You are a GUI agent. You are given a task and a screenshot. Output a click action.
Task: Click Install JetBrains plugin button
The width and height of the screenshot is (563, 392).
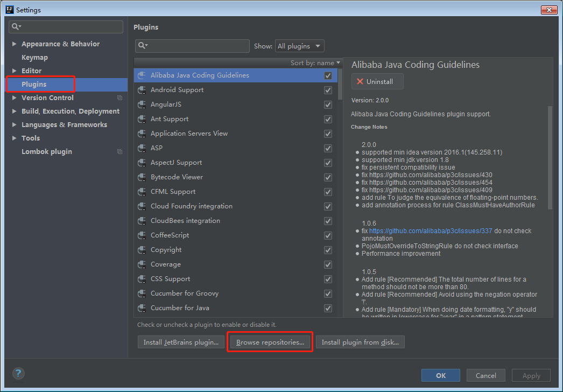[x=181, y=342]
